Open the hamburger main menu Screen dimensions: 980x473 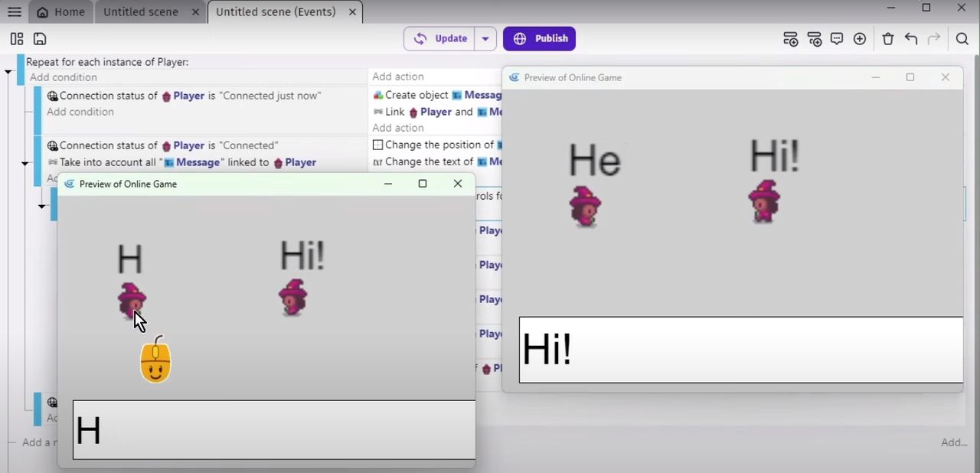coord(14,11)
